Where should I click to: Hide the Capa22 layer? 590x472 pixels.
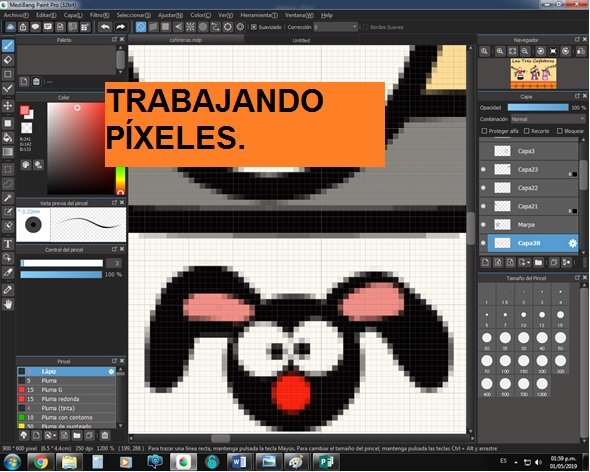[484, 188]
